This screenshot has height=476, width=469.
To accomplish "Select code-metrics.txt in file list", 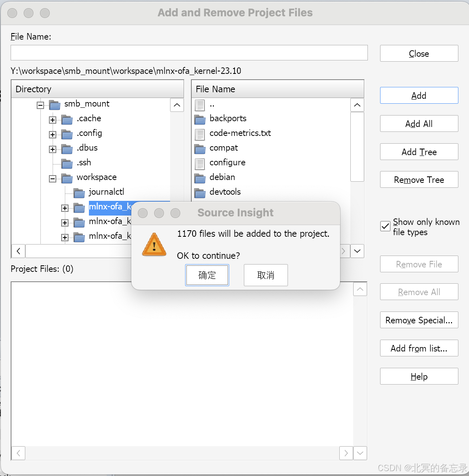I will (240, 133).
